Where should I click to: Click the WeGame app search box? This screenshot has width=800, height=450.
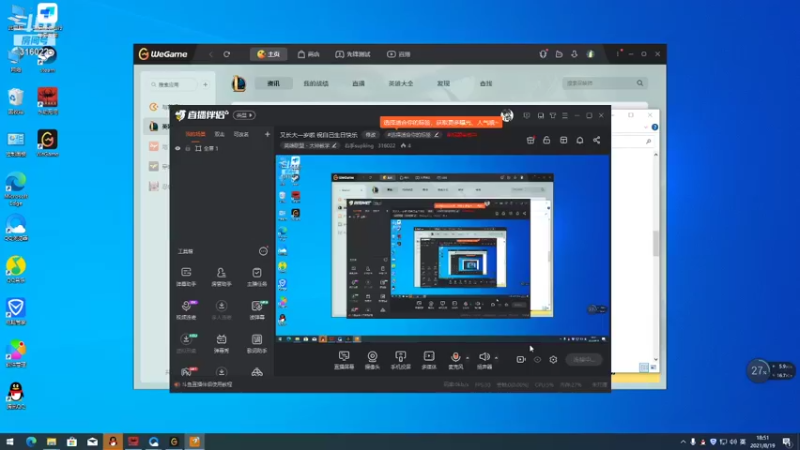click(171, 85)
